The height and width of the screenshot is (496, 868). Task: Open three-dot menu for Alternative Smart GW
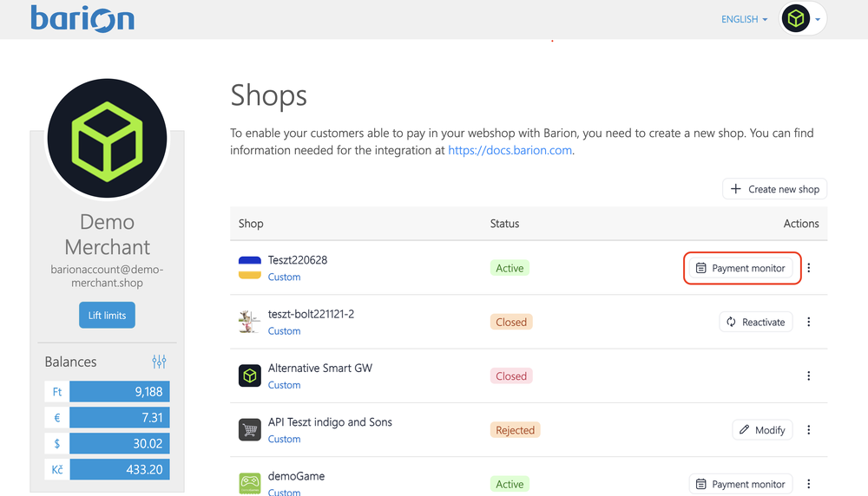(809, 376)
